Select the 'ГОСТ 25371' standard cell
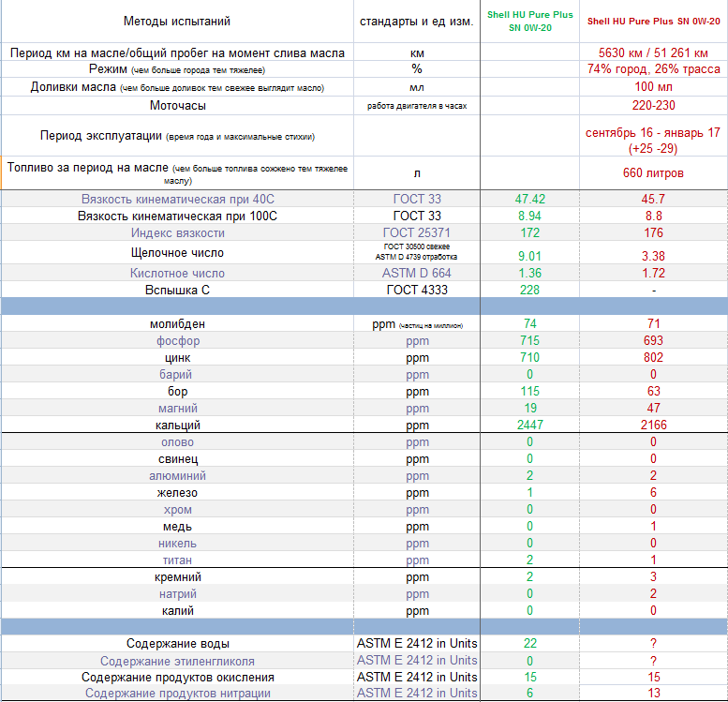728x702 pixels. pos(416,232)
